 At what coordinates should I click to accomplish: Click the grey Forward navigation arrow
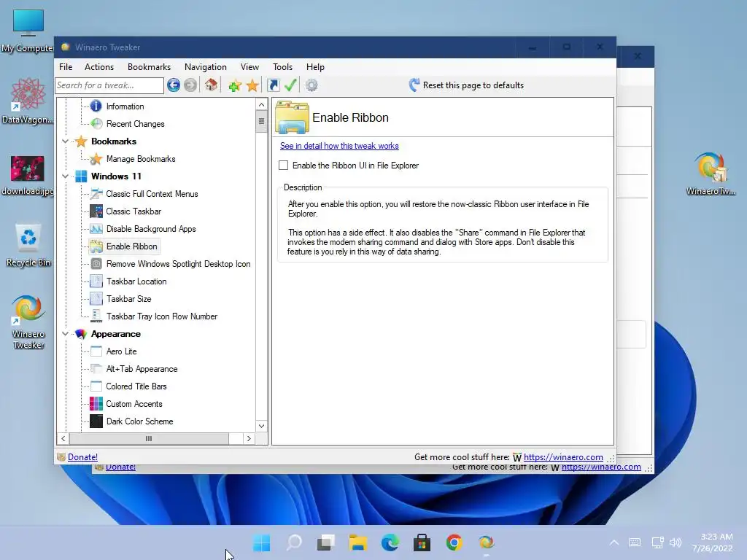(190, 85)
